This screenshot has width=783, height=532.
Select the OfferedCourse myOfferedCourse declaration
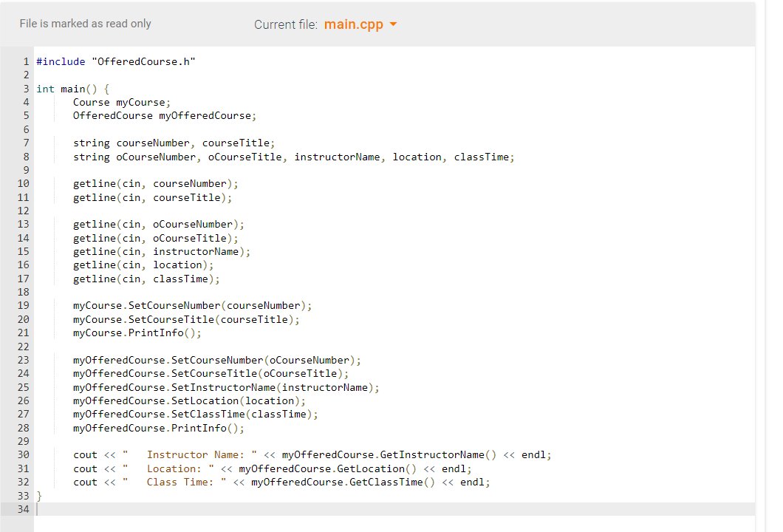point(163,115)
